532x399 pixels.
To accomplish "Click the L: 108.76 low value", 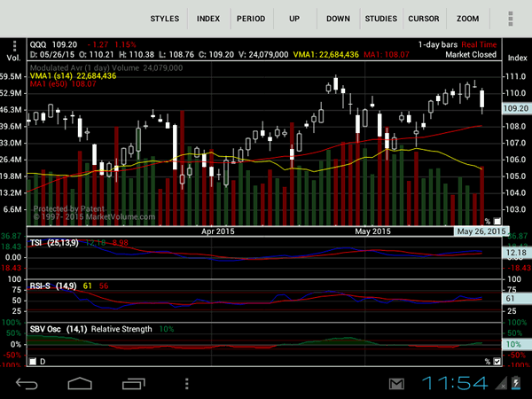I will coord(176,55).
